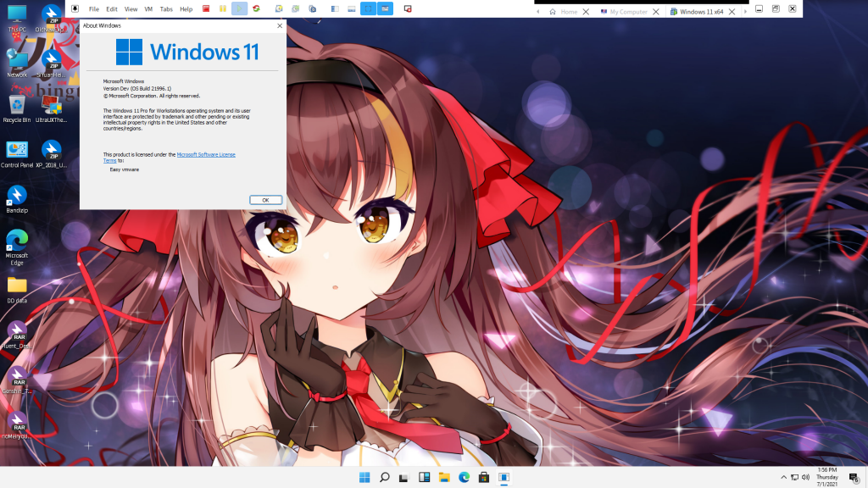The image size is (868, 488).
Task: Click the previous tabs left arrow
Action: 538,12
